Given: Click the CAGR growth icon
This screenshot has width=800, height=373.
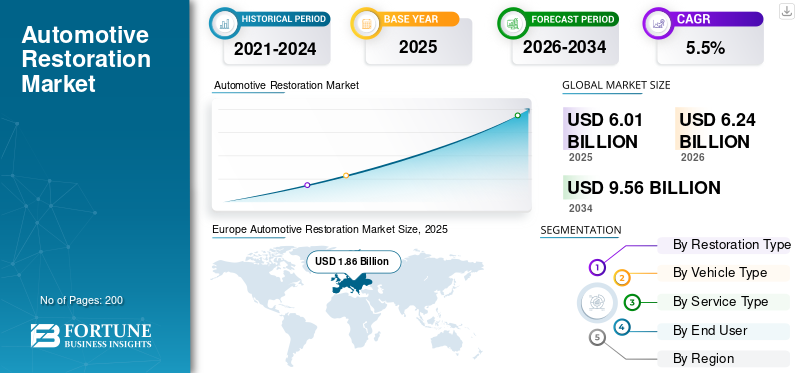Looking at the screenshot, I should point(657,23).
